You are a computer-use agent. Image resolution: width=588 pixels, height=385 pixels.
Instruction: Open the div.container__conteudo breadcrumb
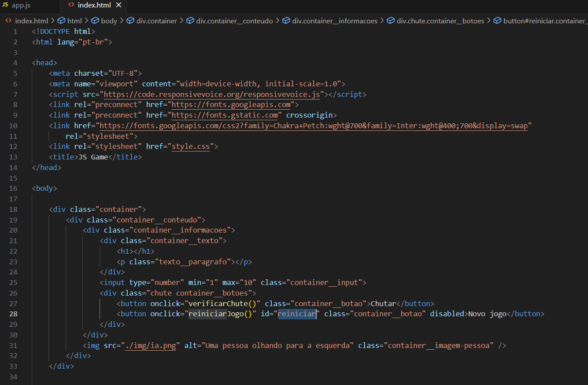(234, 21)
